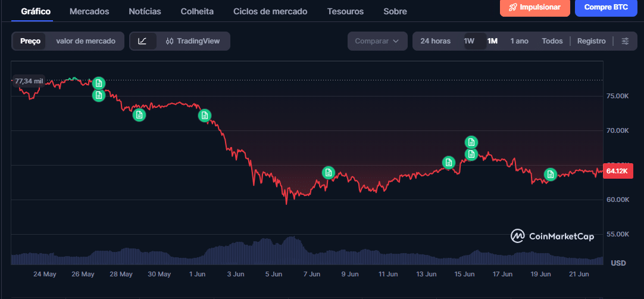Click the 13 Jun date label
Image resolution: width=644 pixels, height=299 pixels.
[426, 274]
